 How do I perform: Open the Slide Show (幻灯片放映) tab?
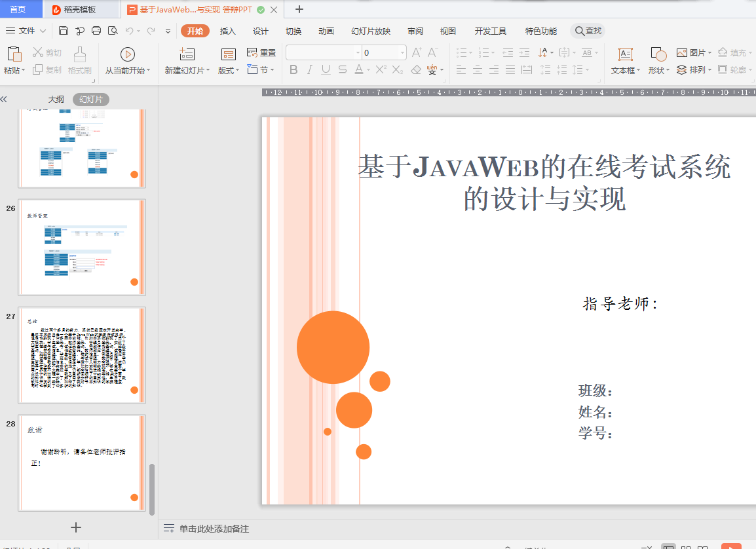pos(371,31)
